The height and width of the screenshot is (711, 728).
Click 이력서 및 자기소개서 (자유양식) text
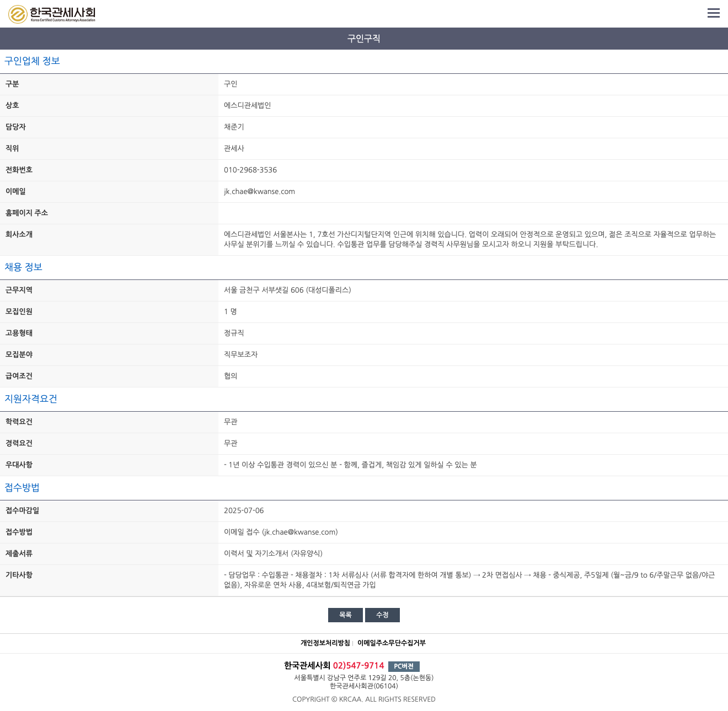(273, 553)
